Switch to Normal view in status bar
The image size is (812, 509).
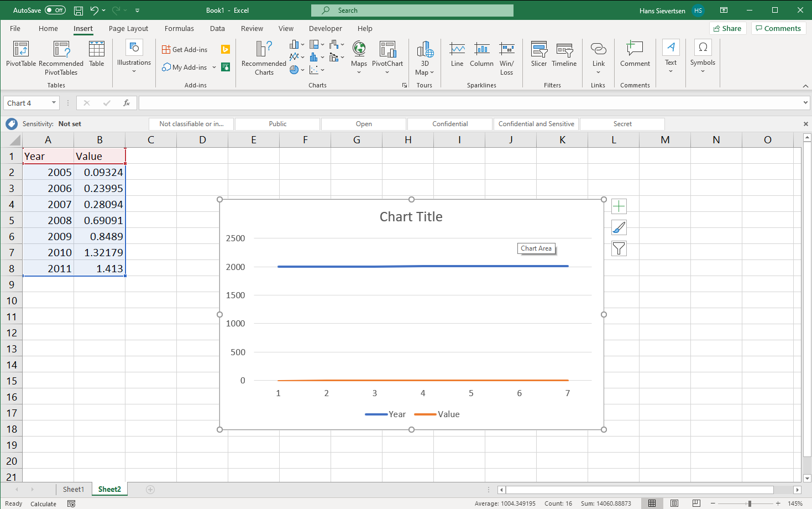[x=652, y=503]
